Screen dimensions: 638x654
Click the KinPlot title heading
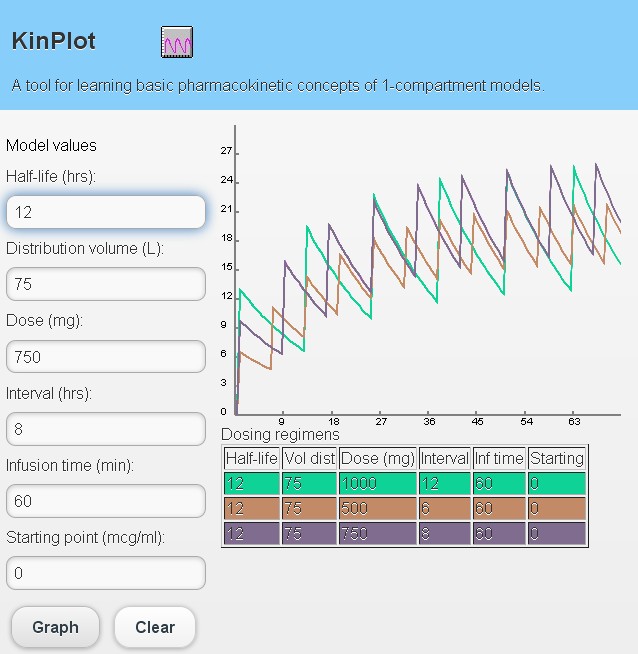pyautogui.click(x=53, y=42)
